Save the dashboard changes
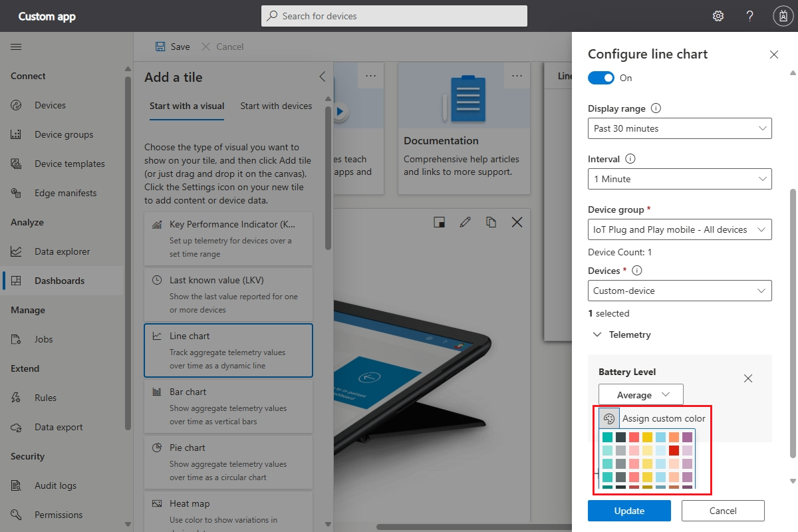The height and width of the screenshot is (532, 798). coord(172,47)
